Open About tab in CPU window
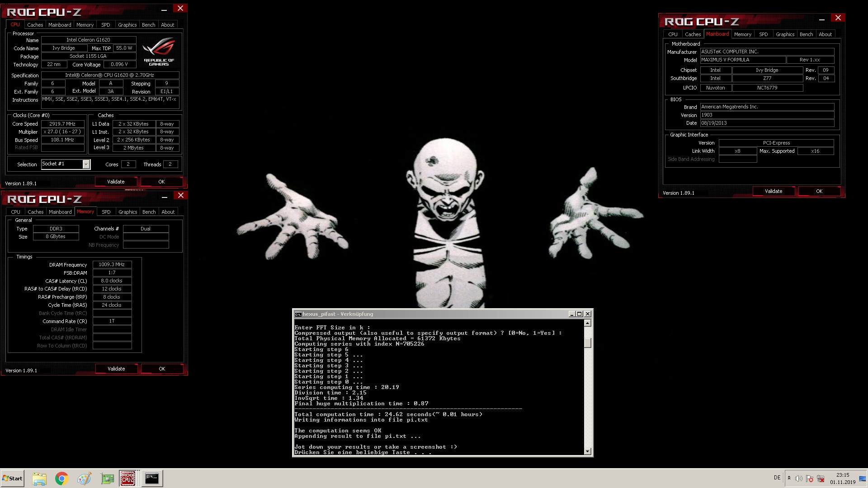Image resolution: width=868 pixels, height=488 pixels. point(167,25)
